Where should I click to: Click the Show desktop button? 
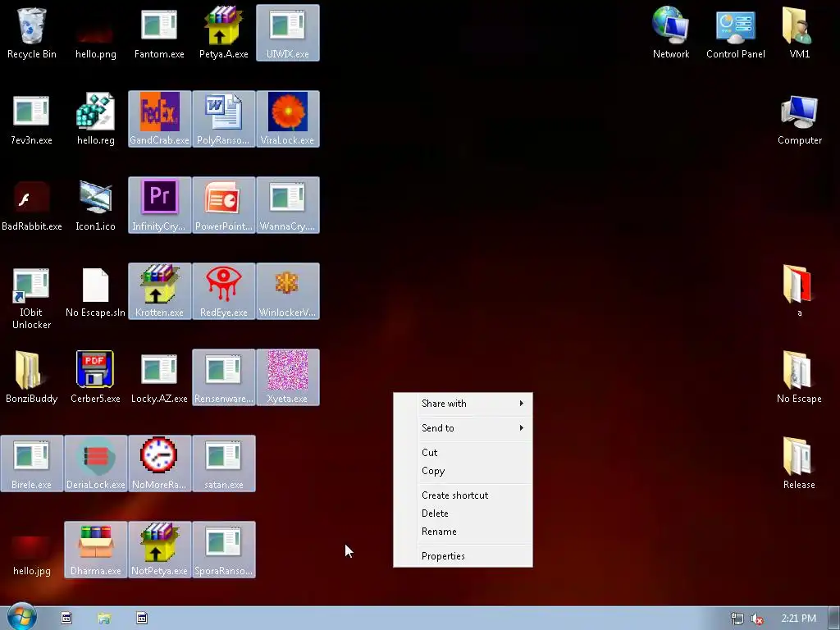[834, 619]
